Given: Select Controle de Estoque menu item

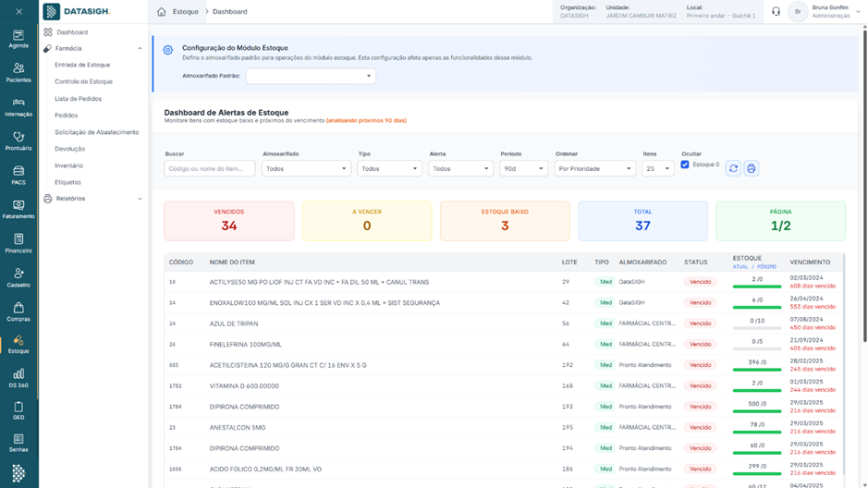Looking at the screenshot, I should [83, 81].
